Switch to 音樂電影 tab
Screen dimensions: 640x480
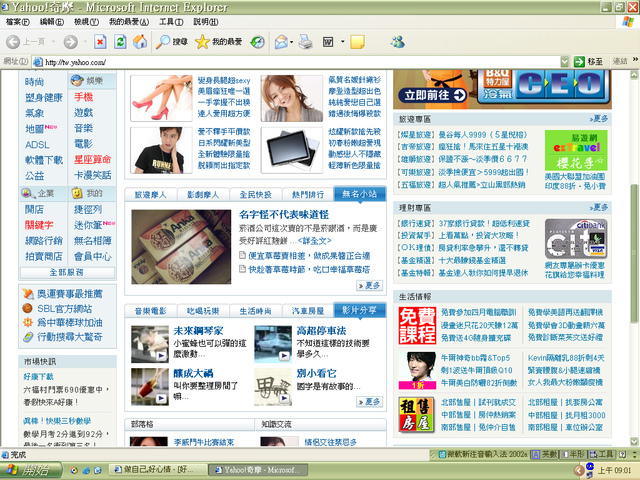pyautogui.click(x=151, y=311)
